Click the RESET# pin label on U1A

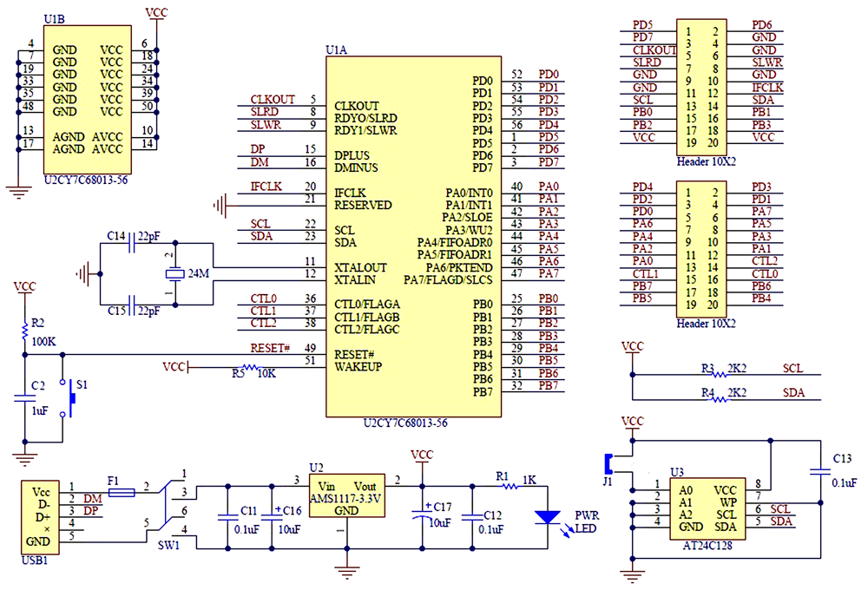353,355
